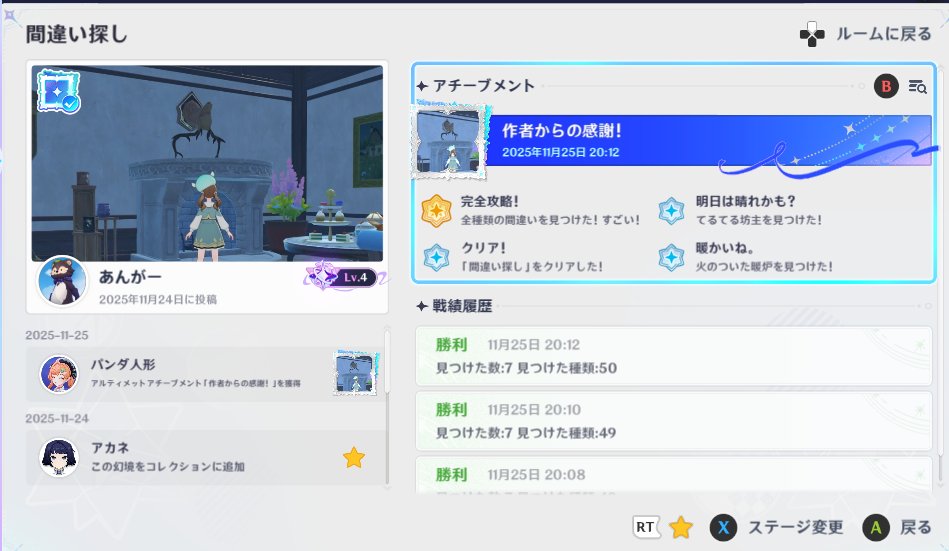Select the 完全攻略! achievement title
This screenshot has height=551, width=949.
pos(489,201)
